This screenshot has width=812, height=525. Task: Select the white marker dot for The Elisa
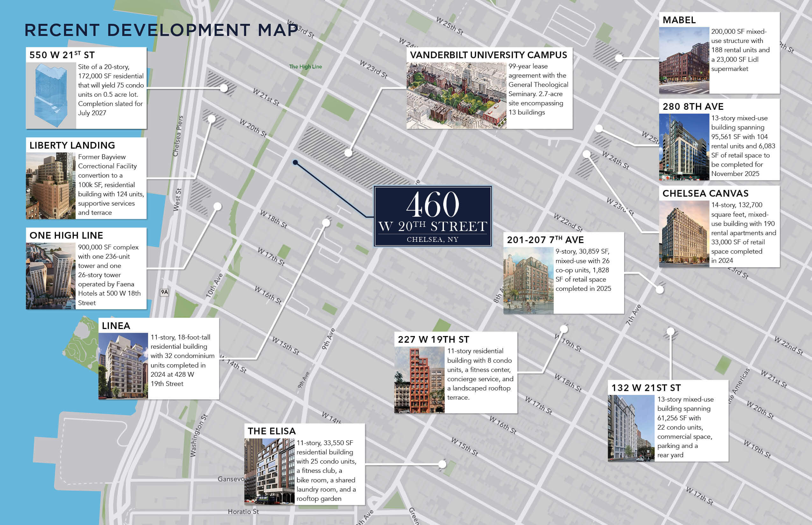442,464
